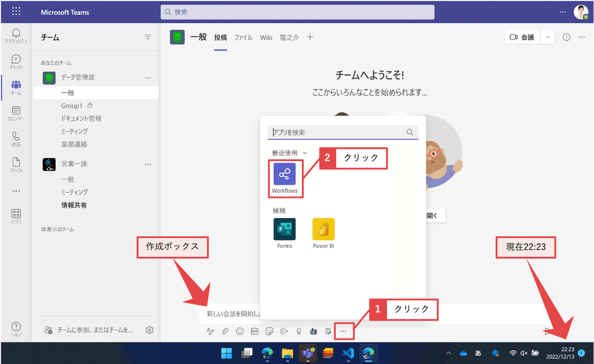Open more options for 営業一課 team

coord(148,164)
